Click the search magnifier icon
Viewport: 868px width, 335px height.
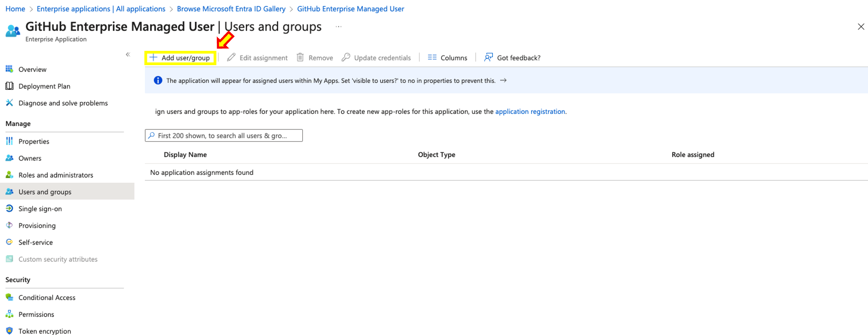click(x=152, y=135)
